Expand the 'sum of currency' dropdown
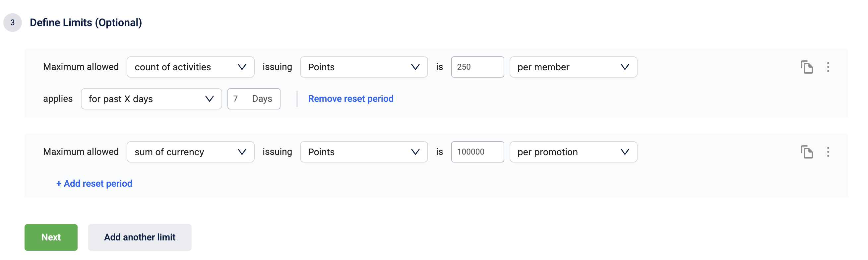The height and width of the screenshot is (260, 868). [190, 152]
